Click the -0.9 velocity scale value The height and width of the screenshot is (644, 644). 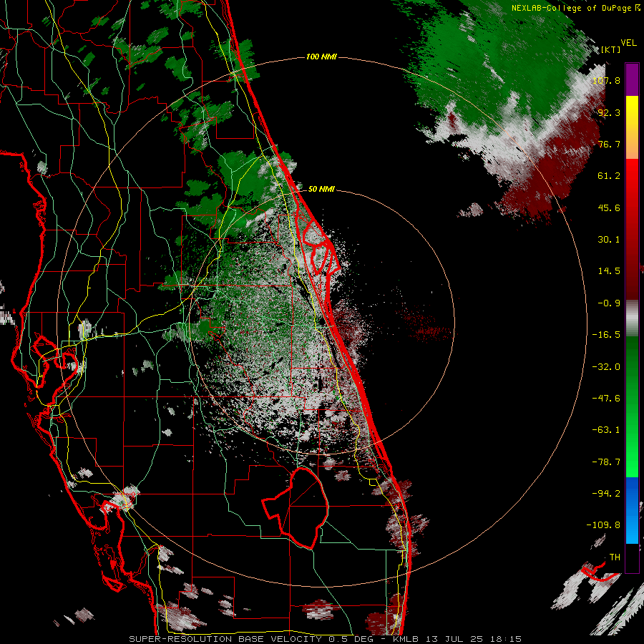(x=609, y=303)
